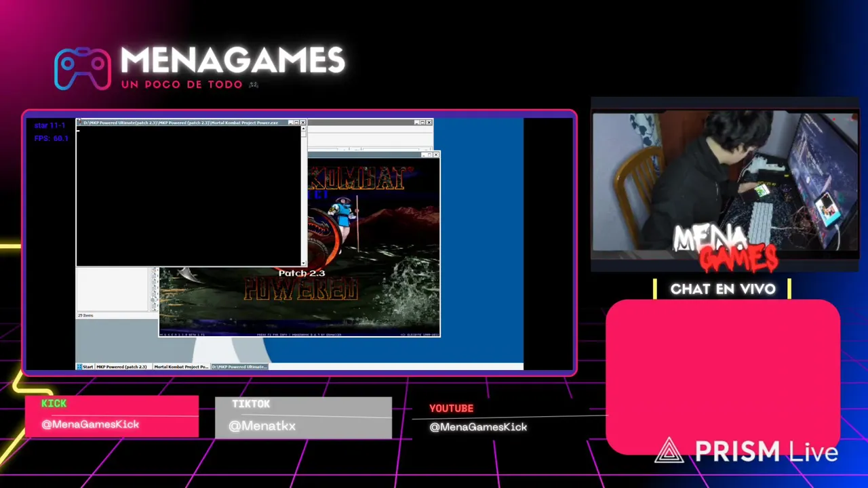Click the PRISM Live triangle logo
This screenshot has width=868, height=488.
(669, 451)
